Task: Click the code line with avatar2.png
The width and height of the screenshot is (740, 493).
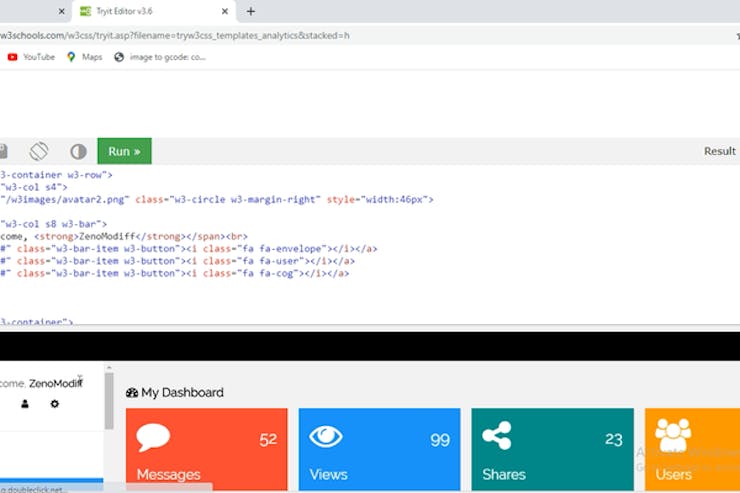Action: coord(217,200)
